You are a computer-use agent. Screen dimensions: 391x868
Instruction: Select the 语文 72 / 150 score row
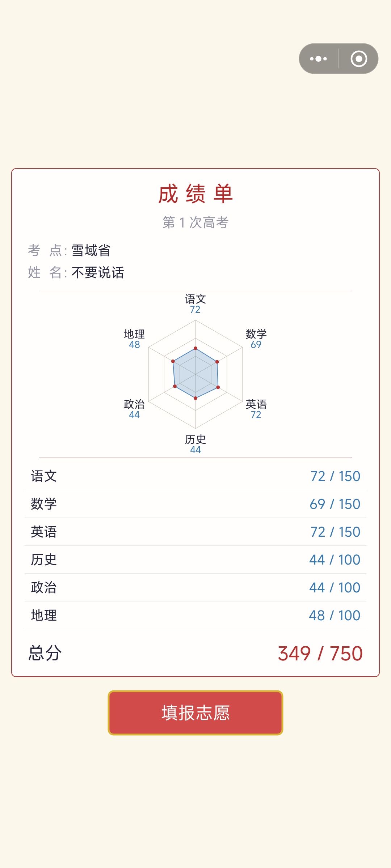click(195, 476)
